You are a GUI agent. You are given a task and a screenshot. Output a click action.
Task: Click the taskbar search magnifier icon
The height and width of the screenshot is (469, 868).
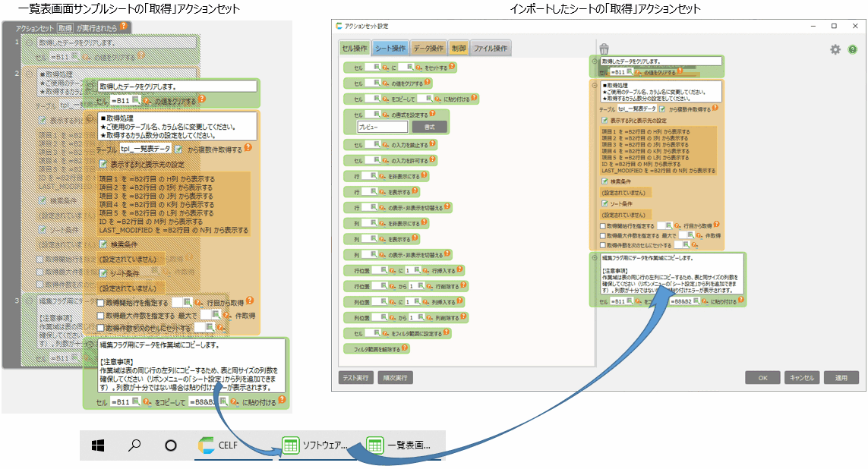pyautogui.click(x=134, y=445)
